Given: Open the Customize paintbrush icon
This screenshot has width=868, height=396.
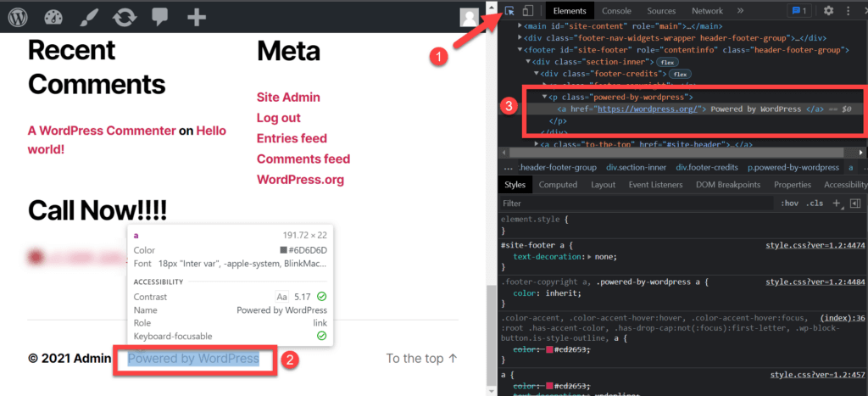Looking at the screenshot, I should [x=88, y=17].
